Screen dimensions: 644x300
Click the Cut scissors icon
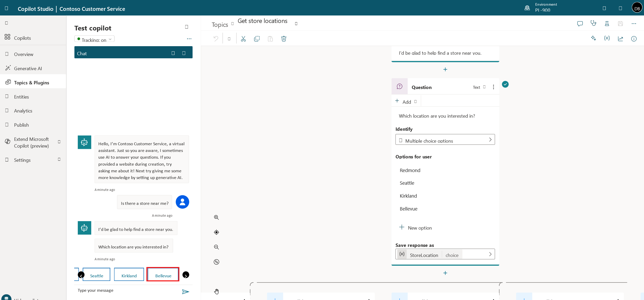coord(243,39)
